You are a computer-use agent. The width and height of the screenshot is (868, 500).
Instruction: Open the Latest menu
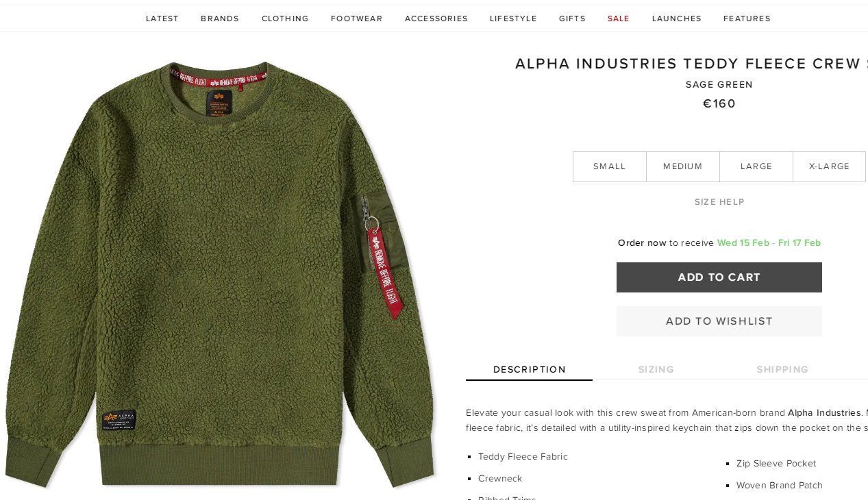(x=162, y=18)
